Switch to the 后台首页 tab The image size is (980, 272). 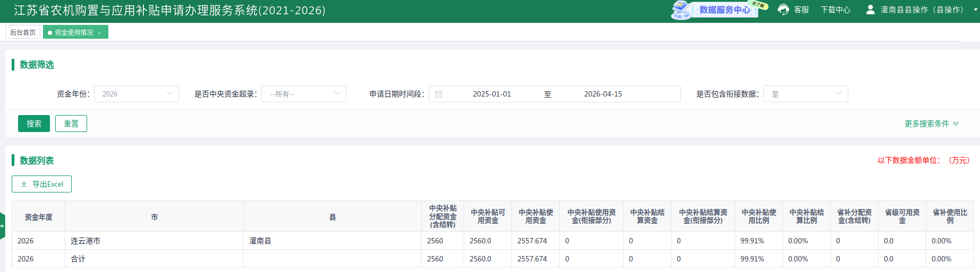coord(23,32)
